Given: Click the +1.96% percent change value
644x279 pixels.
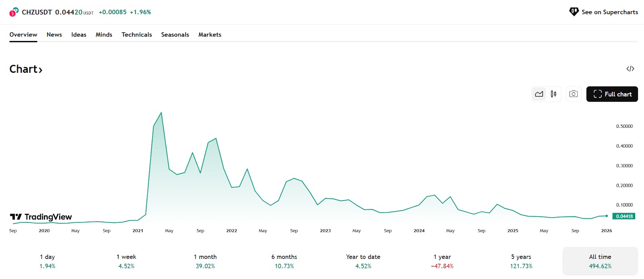Looking at the screenshot, I should click(140, 12).
